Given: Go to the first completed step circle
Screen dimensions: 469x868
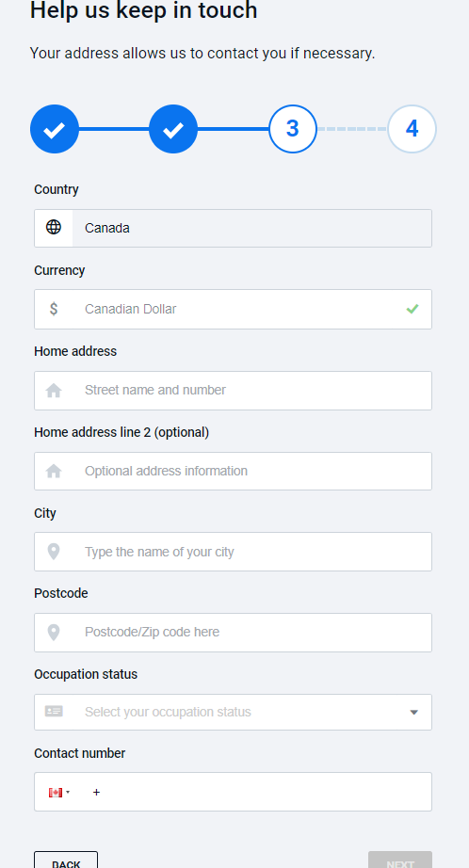Looking at the screenshot, I should tap(55, 129).
